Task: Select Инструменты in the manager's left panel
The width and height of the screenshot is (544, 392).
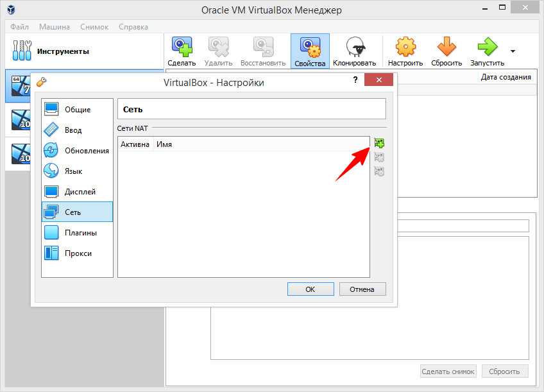Action: click(84, 51)
